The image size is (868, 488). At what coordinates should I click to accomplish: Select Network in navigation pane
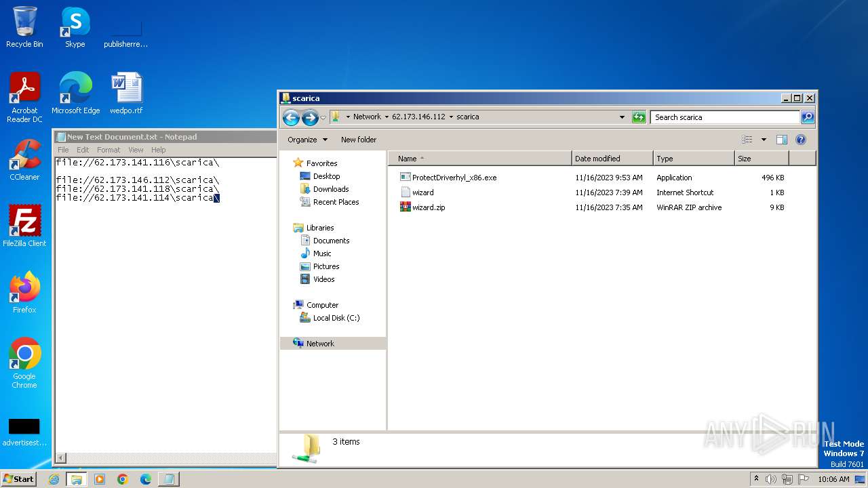click(x=333, y=344)
